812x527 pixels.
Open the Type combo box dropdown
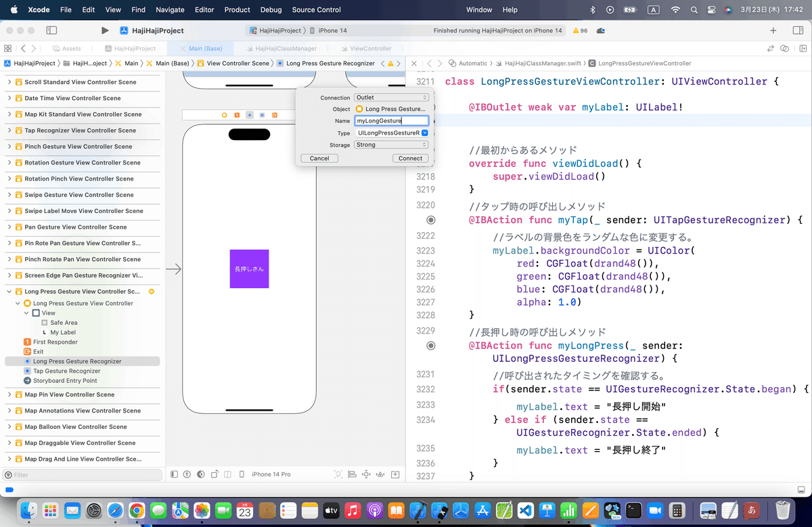click(425, 133)
